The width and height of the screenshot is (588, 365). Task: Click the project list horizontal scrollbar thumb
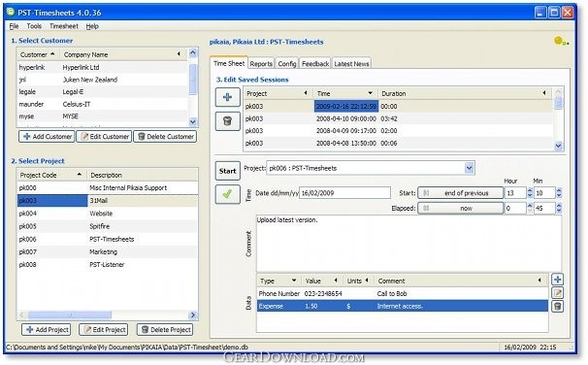click(x=70, y=315)
